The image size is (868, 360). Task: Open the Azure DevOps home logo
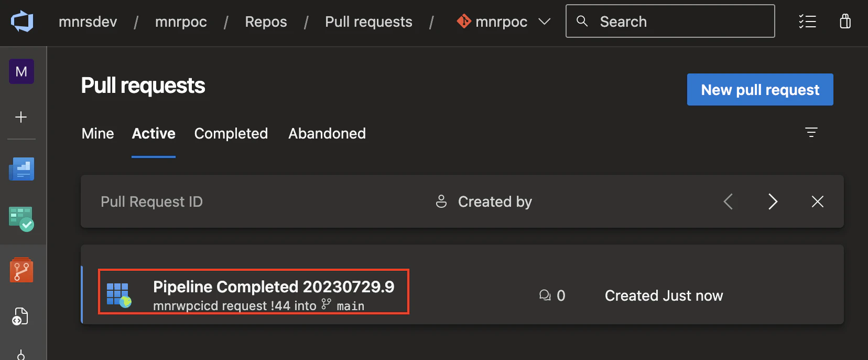click(22, 22)
